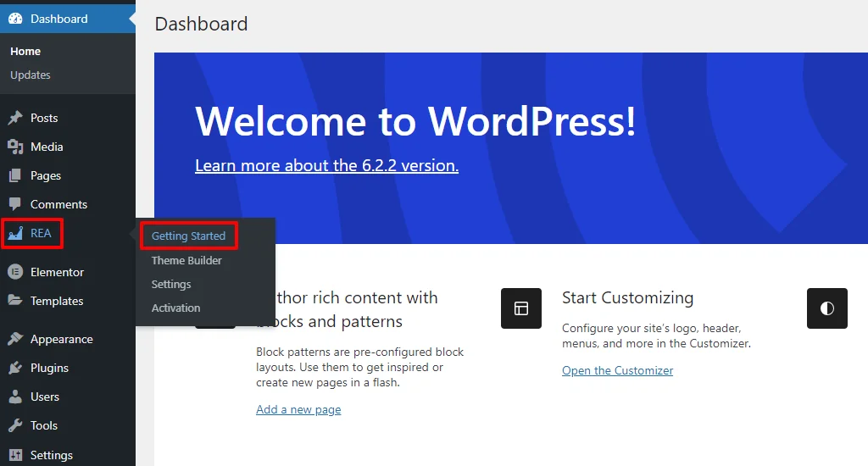
Task: Go to Posts in sidebar
Action: pyautogui.click(x=44, y=118)
